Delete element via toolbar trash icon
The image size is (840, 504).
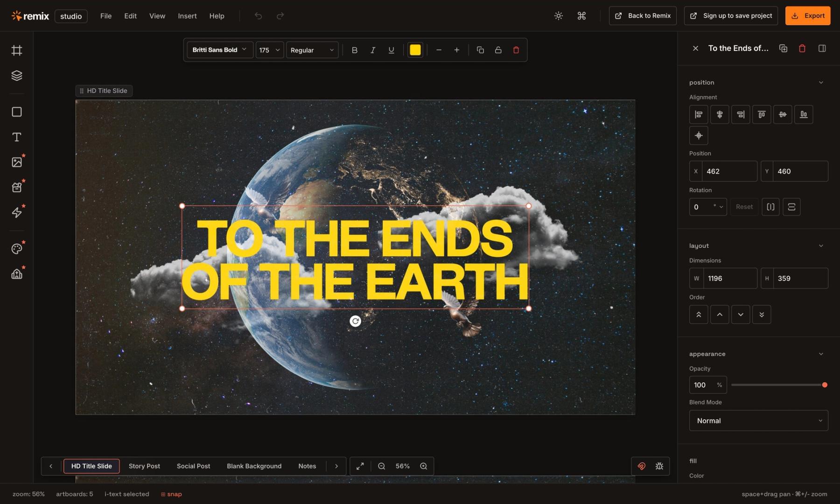pos(516,50)
